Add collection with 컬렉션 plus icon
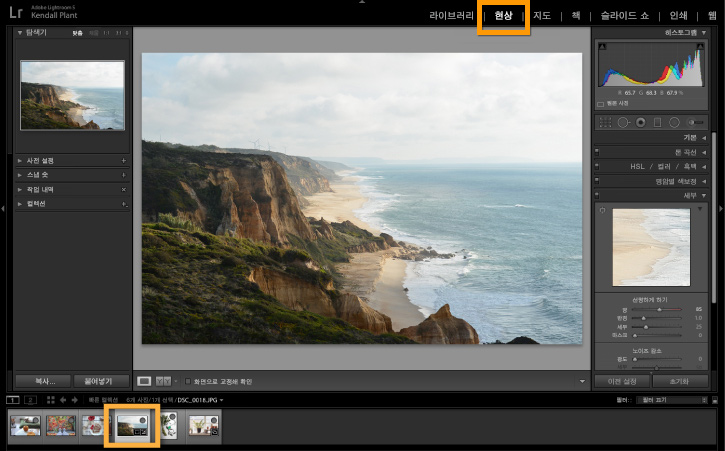Viewport: 725px width, 451px height. point(124,204)
